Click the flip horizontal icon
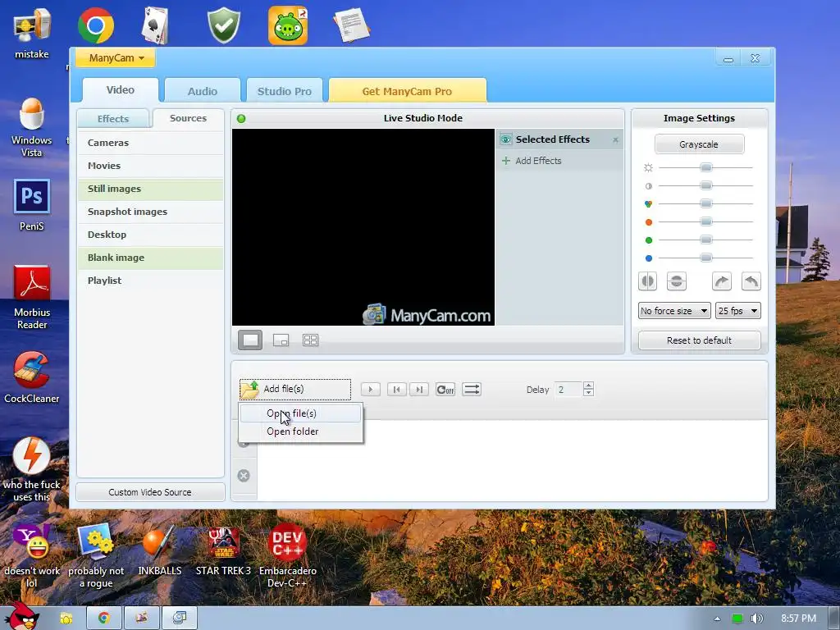Image resolution: width=840 pixels, height=630 pixels. tap(648, 281)
